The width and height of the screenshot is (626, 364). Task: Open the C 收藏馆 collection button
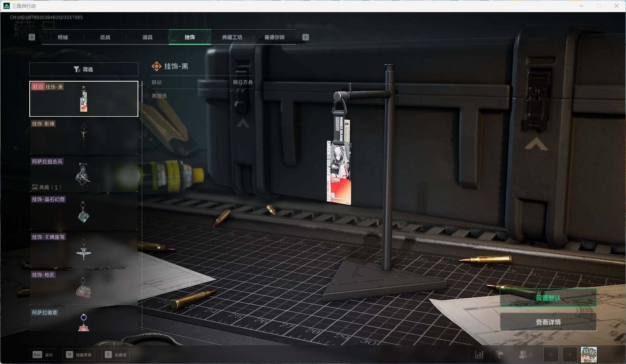pos(115,355)
